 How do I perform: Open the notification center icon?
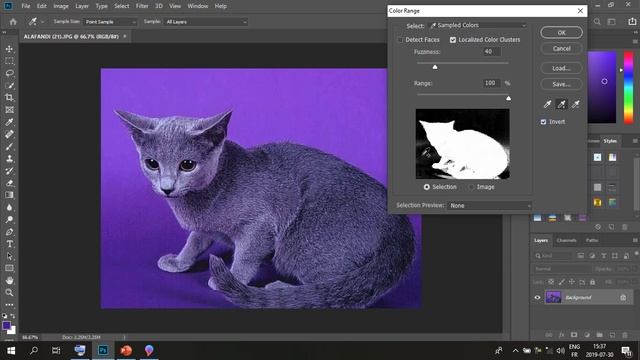626,351
